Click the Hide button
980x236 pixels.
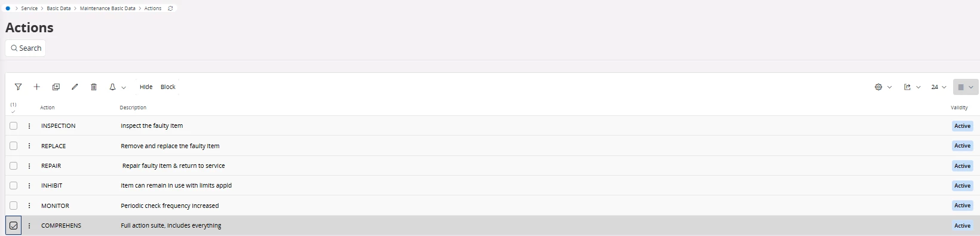[146, 87]
